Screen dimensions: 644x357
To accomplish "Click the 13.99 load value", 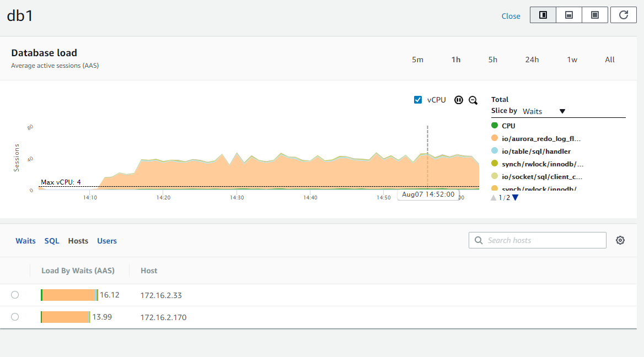I will (102, 317).
